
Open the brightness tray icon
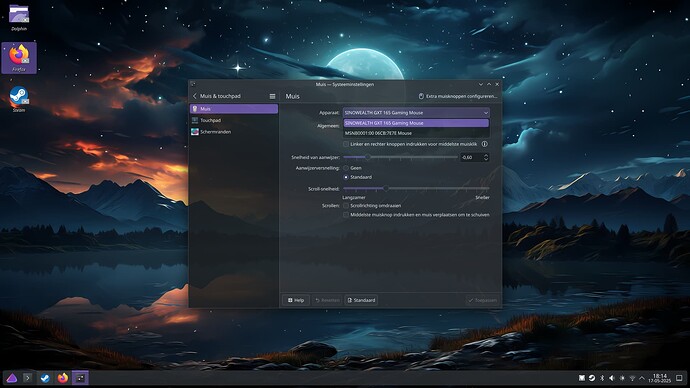622,378
